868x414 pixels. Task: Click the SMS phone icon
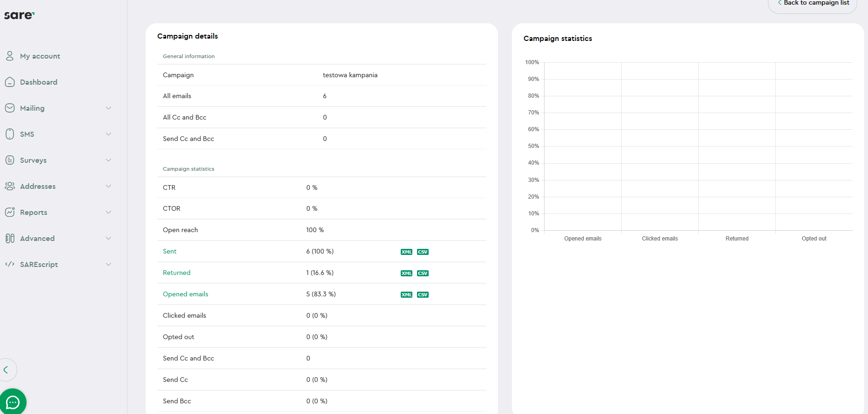[x=10, y=134]
